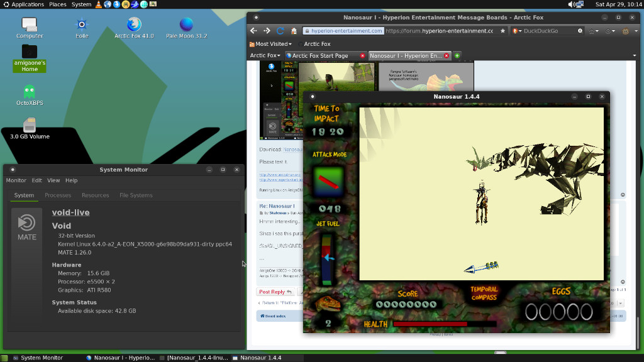
Task: Go forward in Arctic Fox browser
Action: pyautogui.click(x=267, y=31)
